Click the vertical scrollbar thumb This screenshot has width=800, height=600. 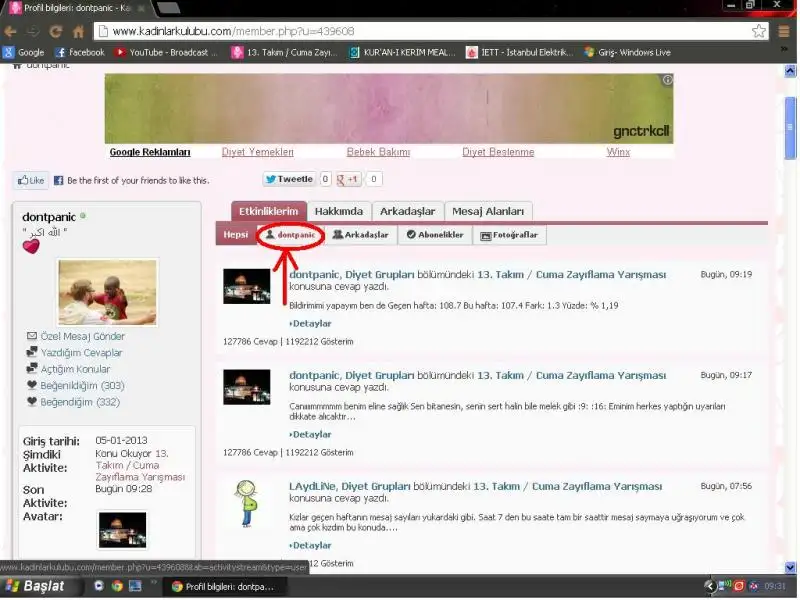(x=790, y=128)
